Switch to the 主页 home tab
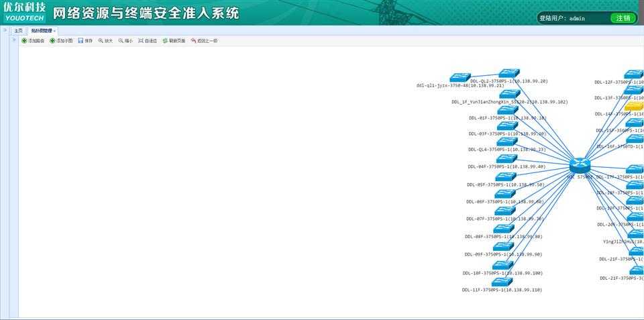The image size is (644, 320). pos(19,31)
